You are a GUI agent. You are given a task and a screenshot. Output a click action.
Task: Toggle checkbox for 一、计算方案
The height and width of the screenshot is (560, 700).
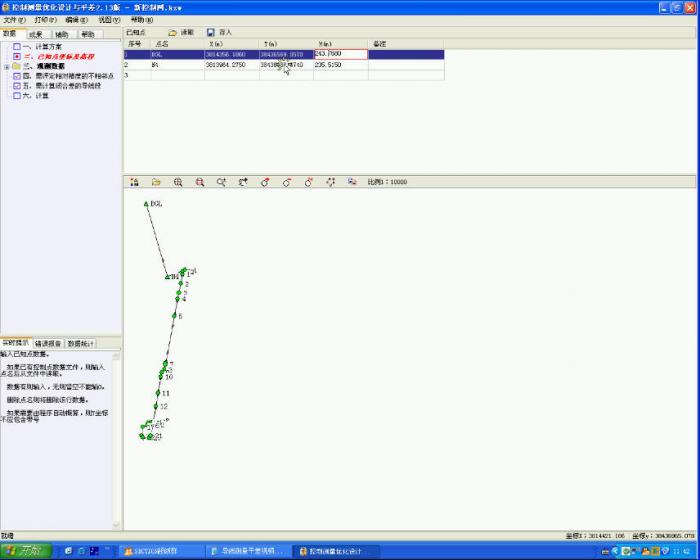(16, 48)
